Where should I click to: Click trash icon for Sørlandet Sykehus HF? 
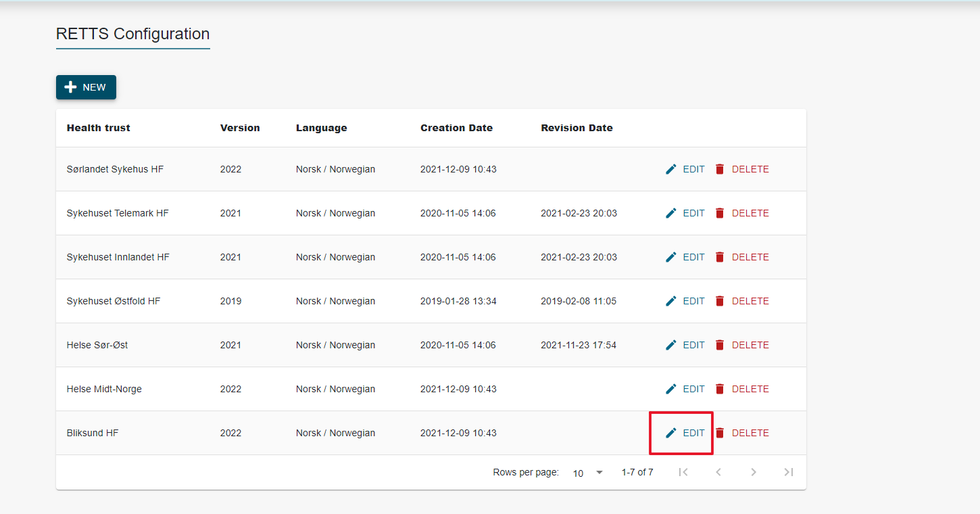[720, 169]
